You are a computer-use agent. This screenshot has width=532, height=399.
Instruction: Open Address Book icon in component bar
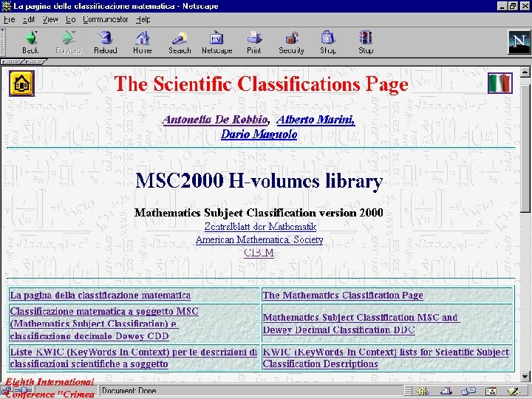pos(491,391)
